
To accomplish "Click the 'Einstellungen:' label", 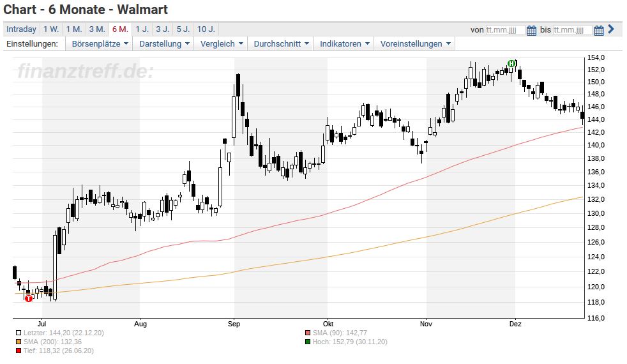I will tap(32, 44).
